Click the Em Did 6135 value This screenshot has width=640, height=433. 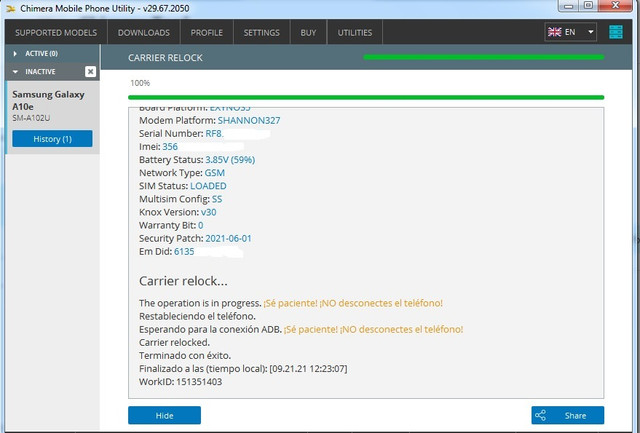(x=184, y=251)
